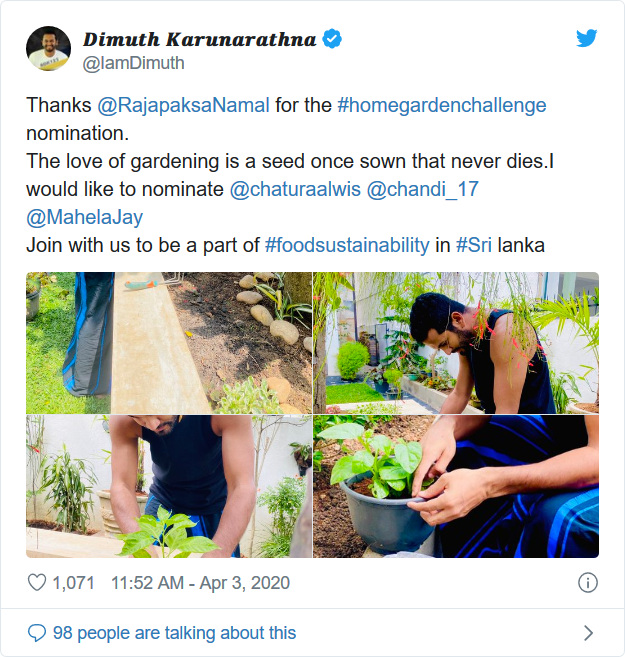Click the blue verified badge
The height and width of the screenshot is (657, 625).
tap(332, 39)
